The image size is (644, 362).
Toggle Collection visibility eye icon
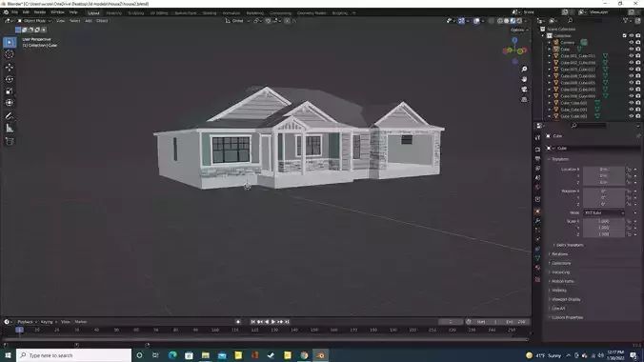[x=632, y=36]
